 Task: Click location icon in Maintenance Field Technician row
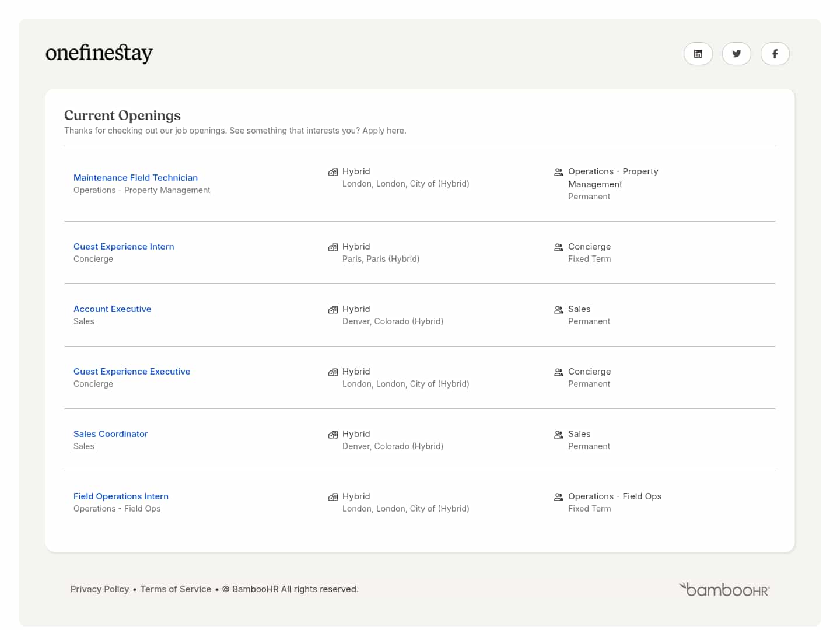[333, 172]
